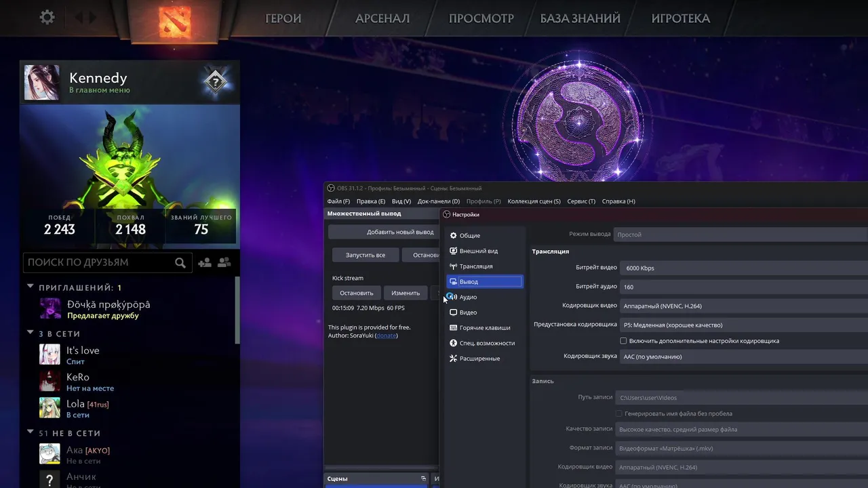868x488 pixels.
Task: Click the Аудио speaker icon
Action: (454, 297)
